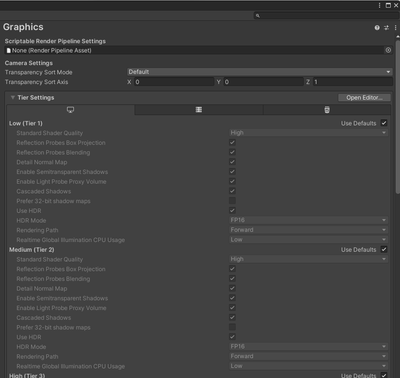Click the Transparency Sort Axis Z field

pos(353,82)
